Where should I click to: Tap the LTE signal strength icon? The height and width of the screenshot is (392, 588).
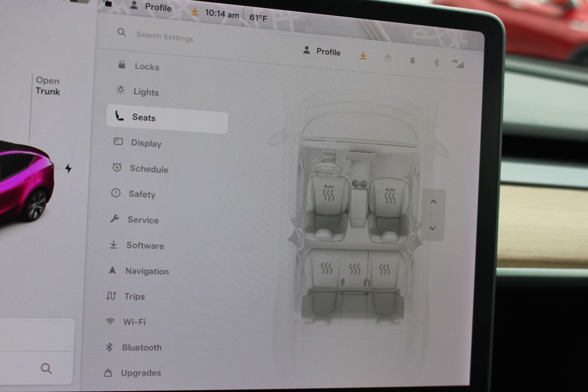(x=458, y=64)
